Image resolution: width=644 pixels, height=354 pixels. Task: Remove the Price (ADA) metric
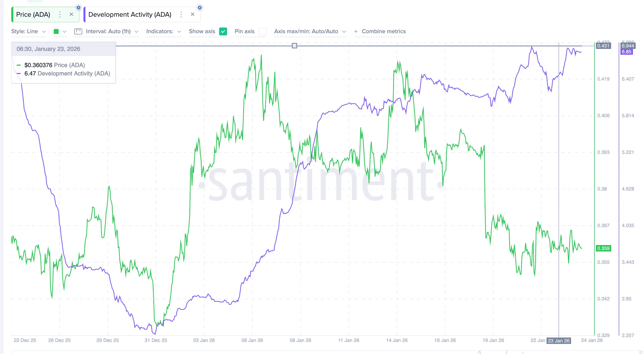tap(71, 14)
